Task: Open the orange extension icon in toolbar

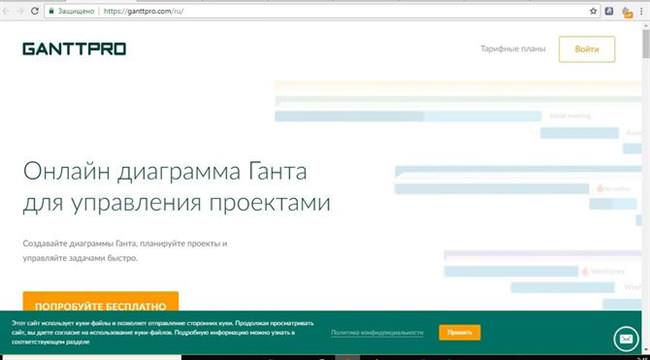Action: tap(628, 12)
